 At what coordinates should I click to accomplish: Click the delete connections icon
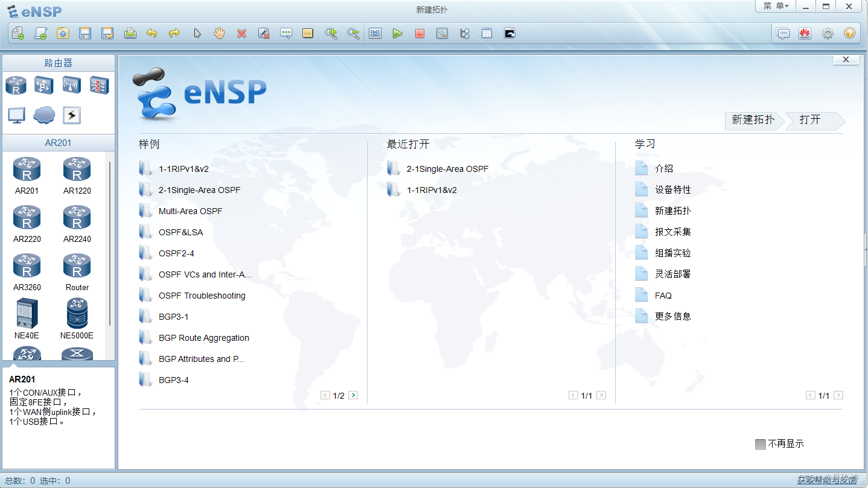(x=264, y=33)
